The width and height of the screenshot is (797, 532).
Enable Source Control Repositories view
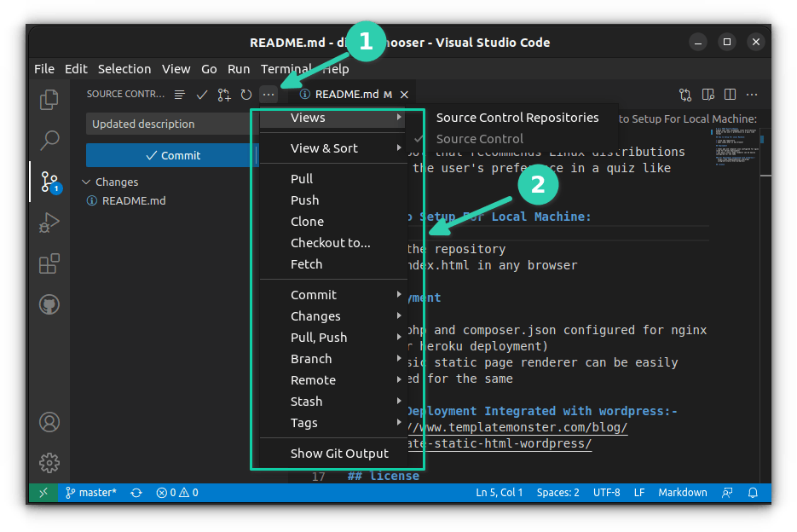[x=517, y=118]
